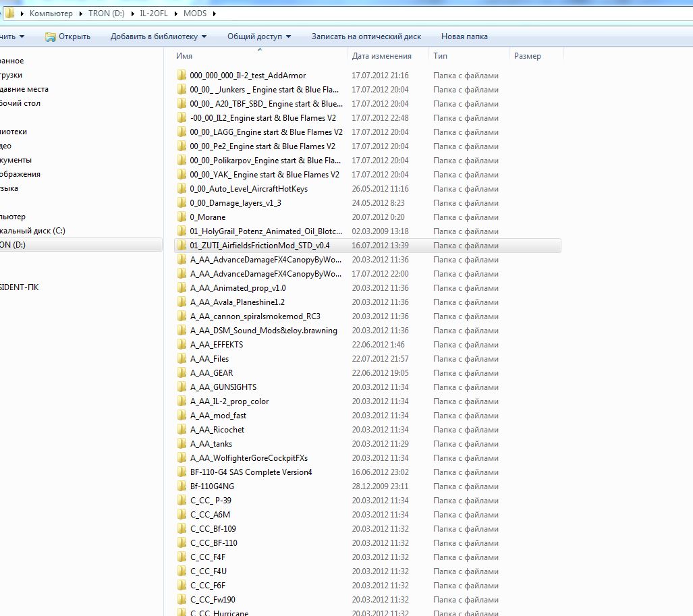
Task: Select Рабочий стол in navigation pane
Action: point(20,103)
